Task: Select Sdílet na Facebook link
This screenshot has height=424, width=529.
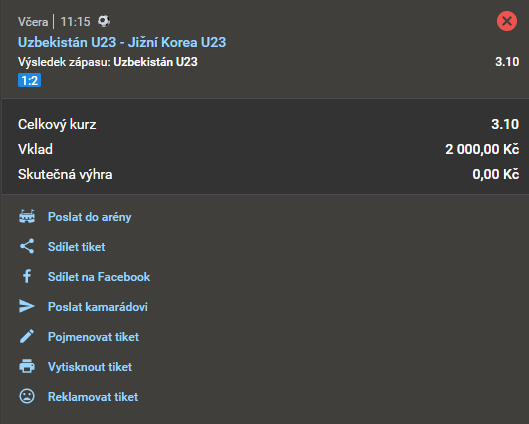Action: (x=99, y=277)
